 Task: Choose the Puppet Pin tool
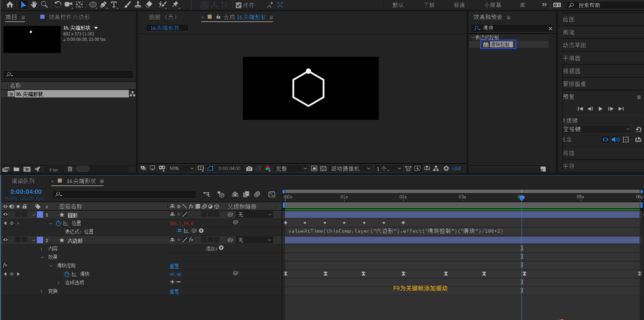[175, 4]
